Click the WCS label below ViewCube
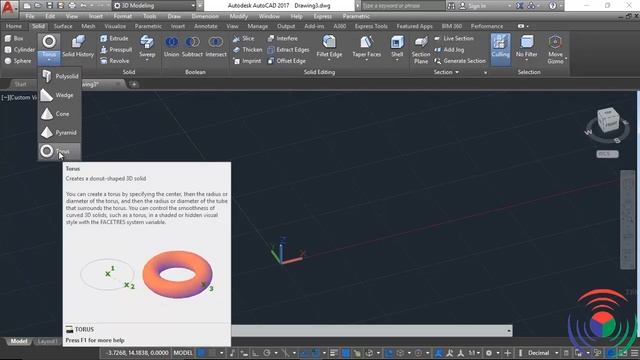The width and height of the screenshot is (640, 360). (x=607, y=154)
